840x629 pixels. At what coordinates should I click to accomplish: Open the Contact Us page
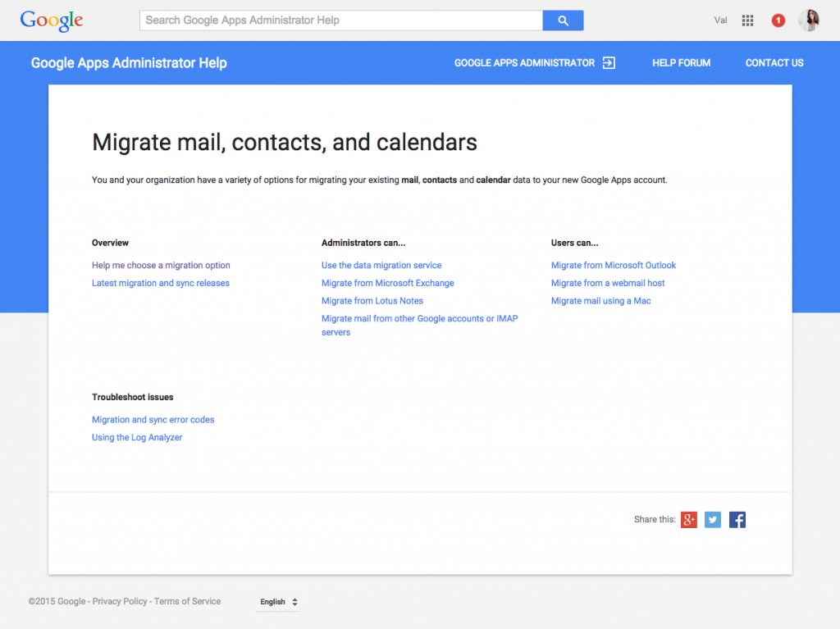pos(774,62)
